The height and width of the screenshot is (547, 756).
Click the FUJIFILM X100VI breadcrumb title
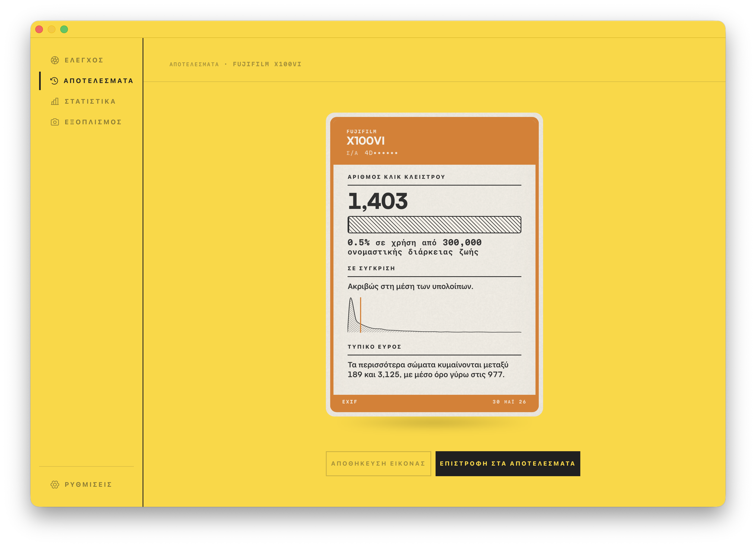(267, 64)
